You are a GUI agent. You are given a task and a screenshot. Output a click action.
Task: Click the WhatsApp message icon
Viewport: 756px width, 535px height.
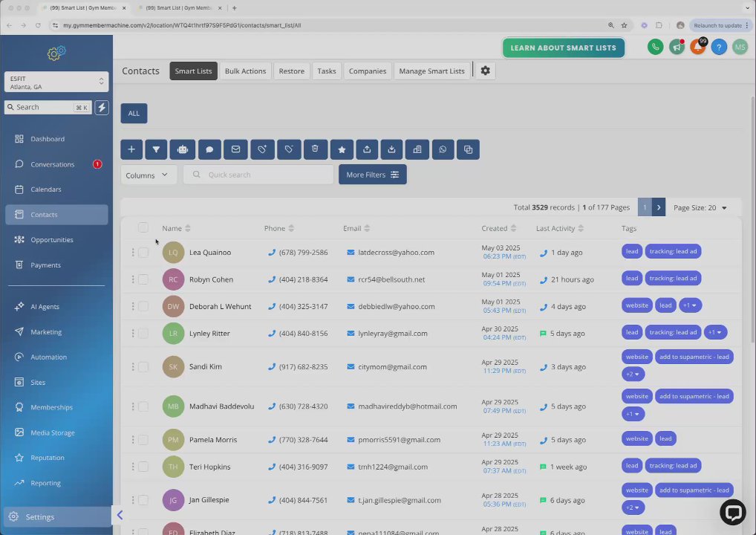point(443,149)
